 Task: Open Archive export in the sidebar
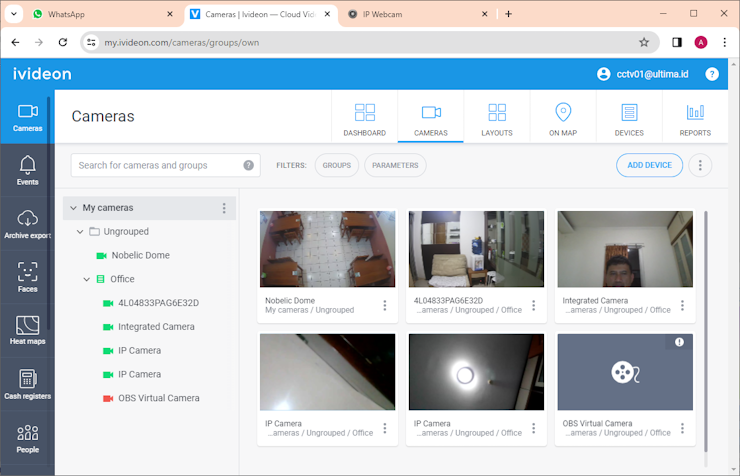point(27,224)
